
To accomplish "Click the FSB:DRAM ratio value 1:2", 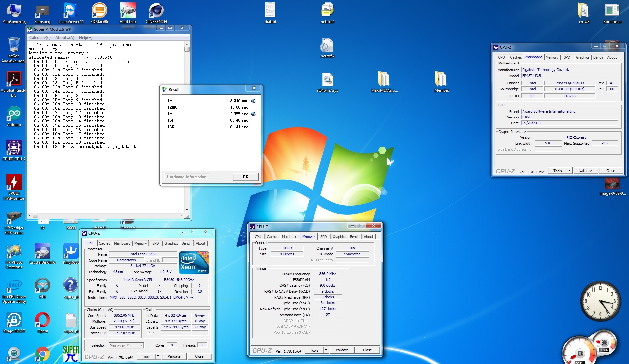I will (x=328, y=280).
